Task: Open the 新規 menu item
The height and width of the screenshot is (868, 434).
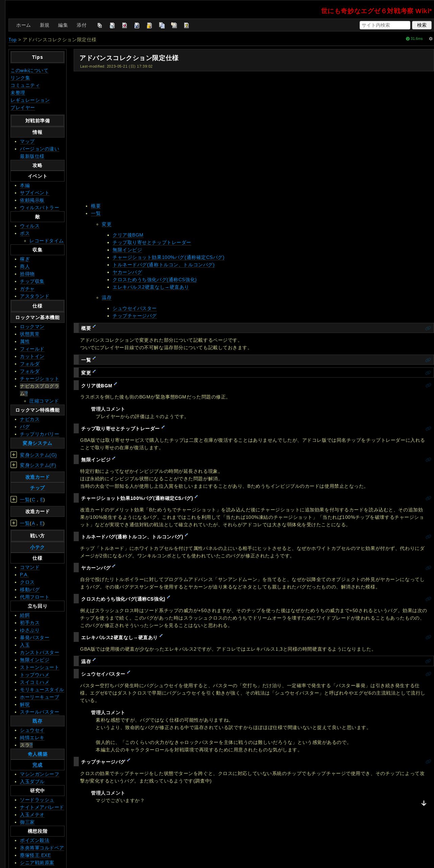Action: 44,25
